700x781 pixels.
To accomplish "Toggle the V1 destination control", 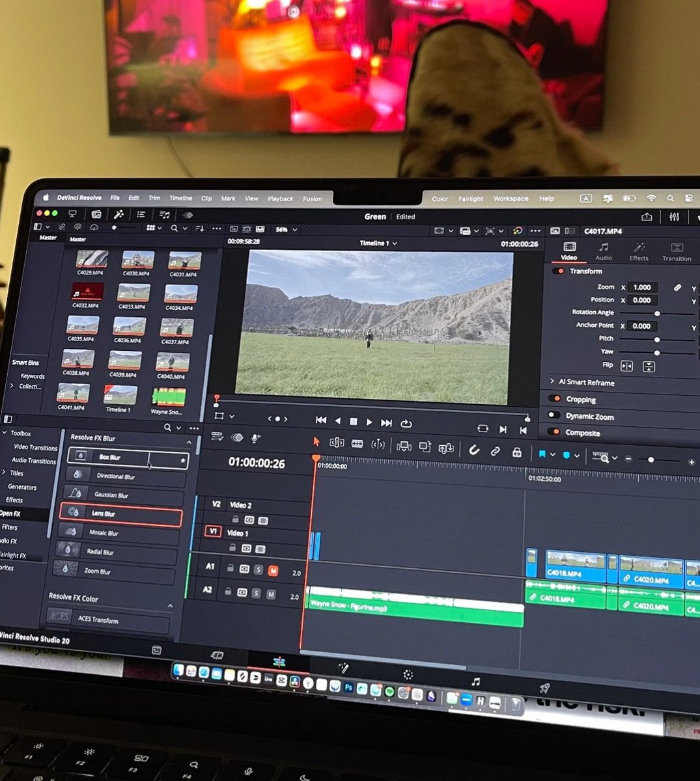I will coord(213,532).
